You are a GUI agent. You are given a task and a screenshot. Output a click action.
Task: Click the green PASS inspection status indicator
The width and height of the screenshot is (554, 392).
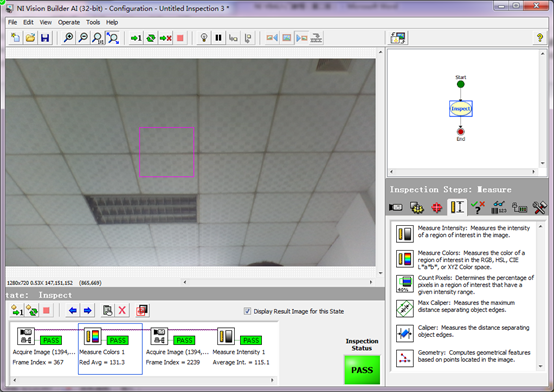(x=362, y=370)
